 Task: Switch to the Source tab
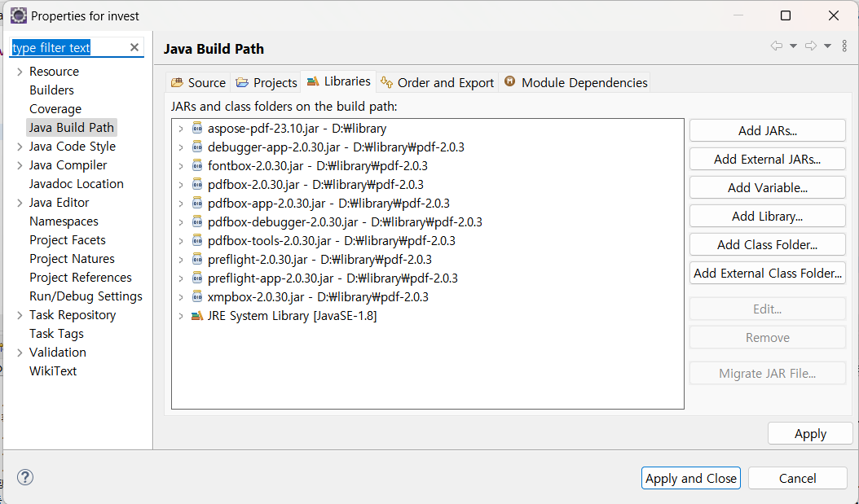coord(198,82)
